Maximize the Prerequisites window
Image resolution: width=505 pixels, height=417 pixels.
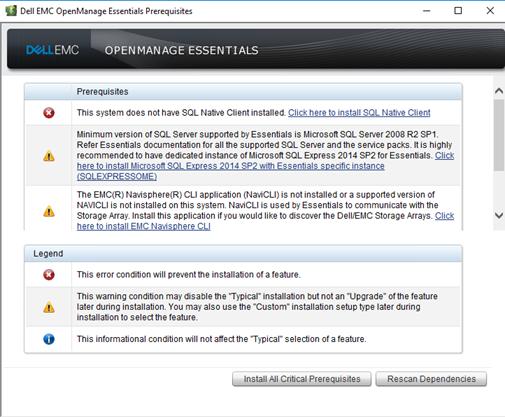tap(458, 11)
